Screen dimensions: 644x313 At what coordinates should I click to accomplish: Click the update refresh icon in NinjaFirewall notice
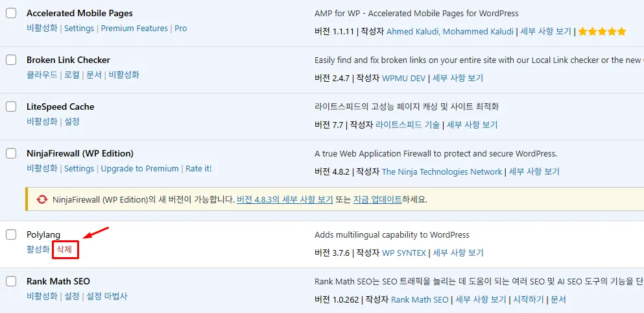42,200
